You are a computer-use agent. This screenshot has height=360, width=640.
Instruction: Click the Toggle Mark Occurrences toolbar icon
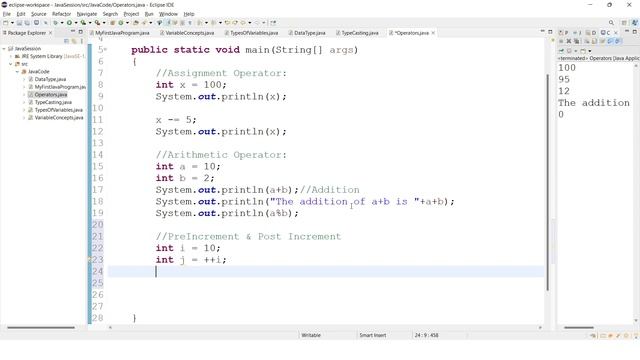[169, 23]
